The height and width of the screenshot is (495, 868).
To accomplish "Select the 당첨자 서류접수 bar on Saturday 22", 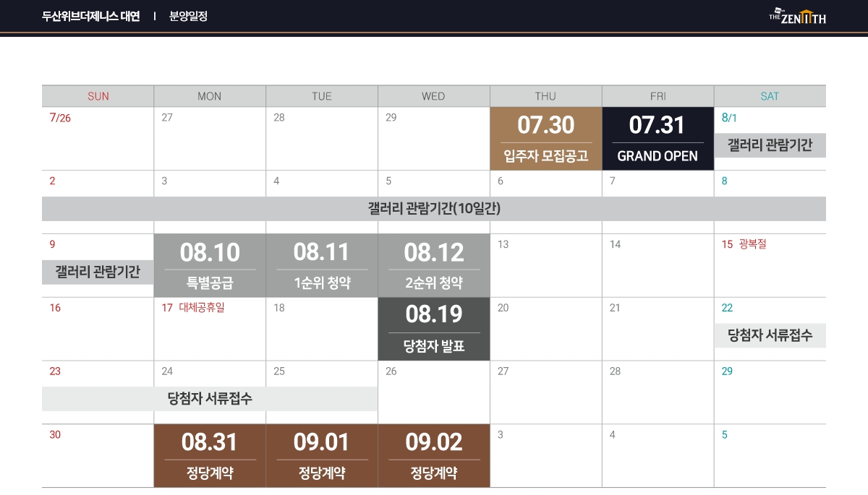I will click(770, 335).
